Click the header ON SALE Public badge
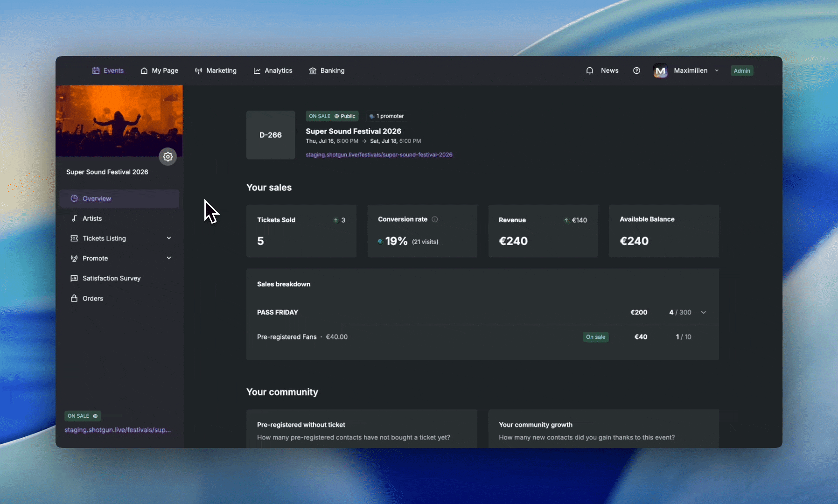Screen dimensions: 838x504 click(332, 116)
